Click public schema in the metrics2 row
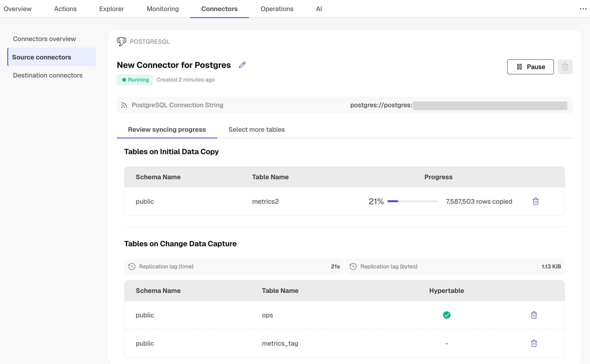 click(145, 201)
